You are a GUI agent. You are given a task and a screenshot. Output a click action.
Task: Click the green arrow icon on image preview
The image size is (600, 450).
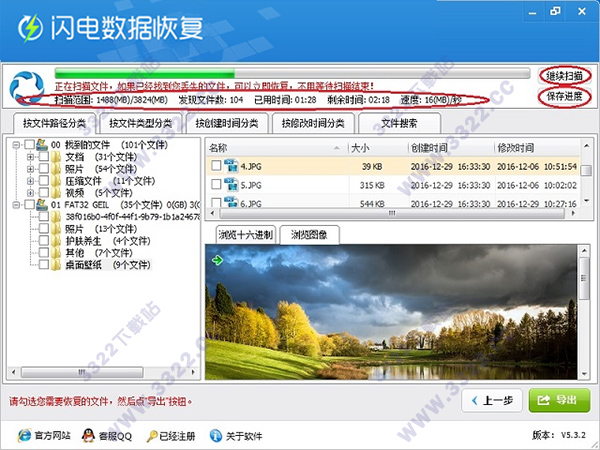217,260
